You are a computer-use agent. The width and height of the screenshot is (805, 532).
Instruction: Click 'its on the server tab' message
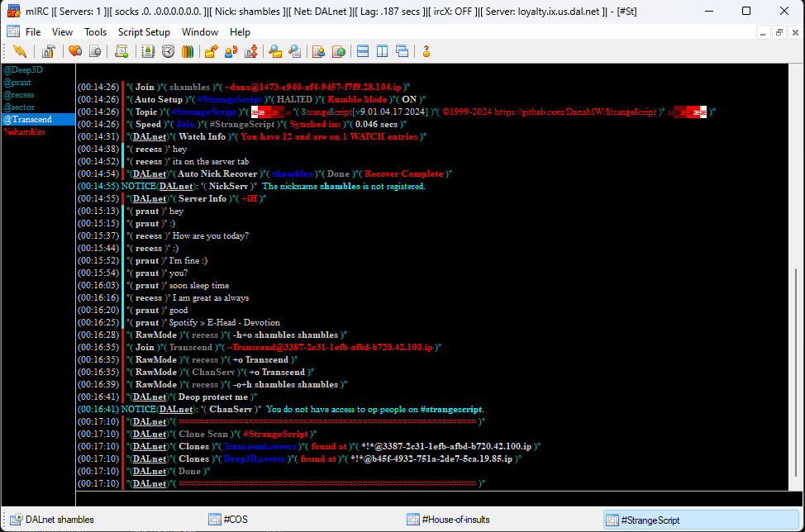click(211, 162)
